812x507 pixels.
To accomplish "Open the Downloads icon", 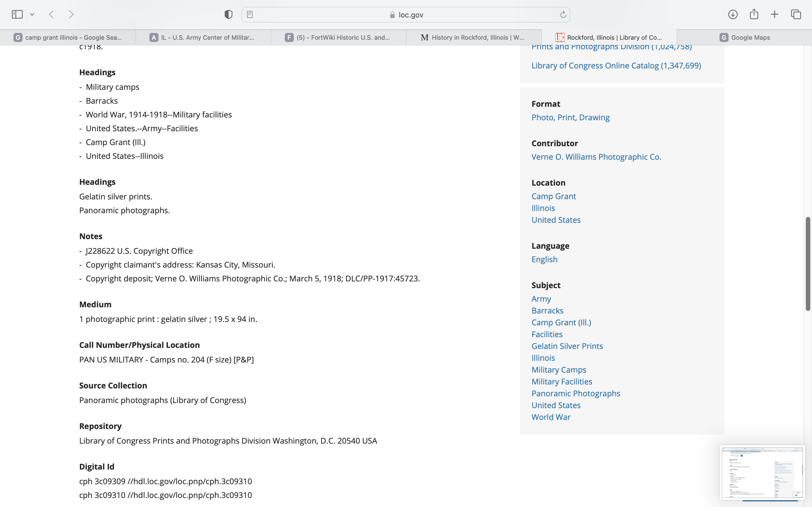I will 732,14.
